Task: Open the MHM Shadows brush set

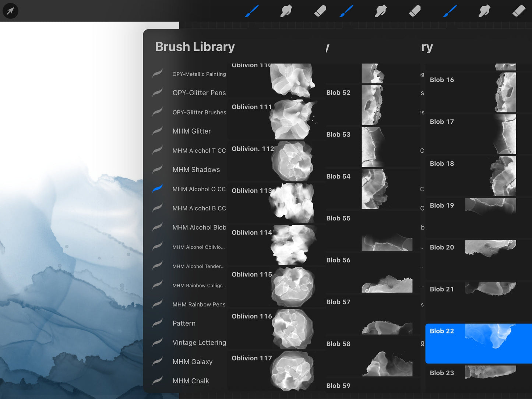Action: click(x=196, y=170)
